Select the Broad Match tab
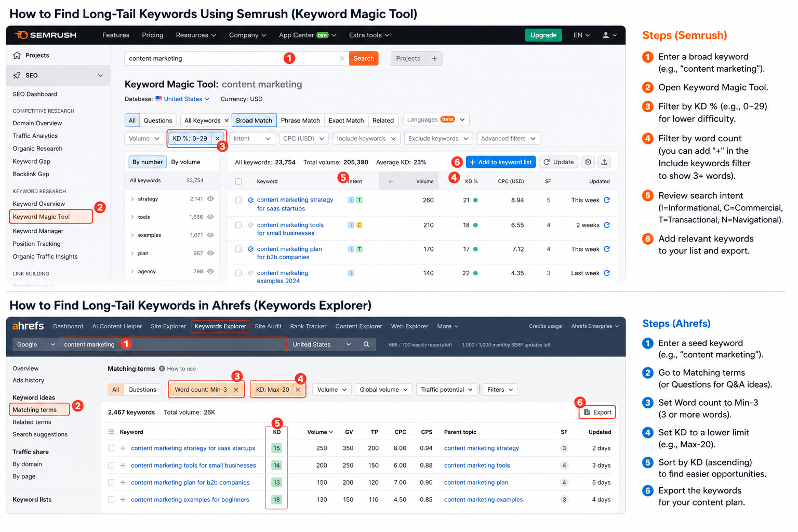Image resolution: width=798 pixels, height=532 pixels. tap(254, 121)
